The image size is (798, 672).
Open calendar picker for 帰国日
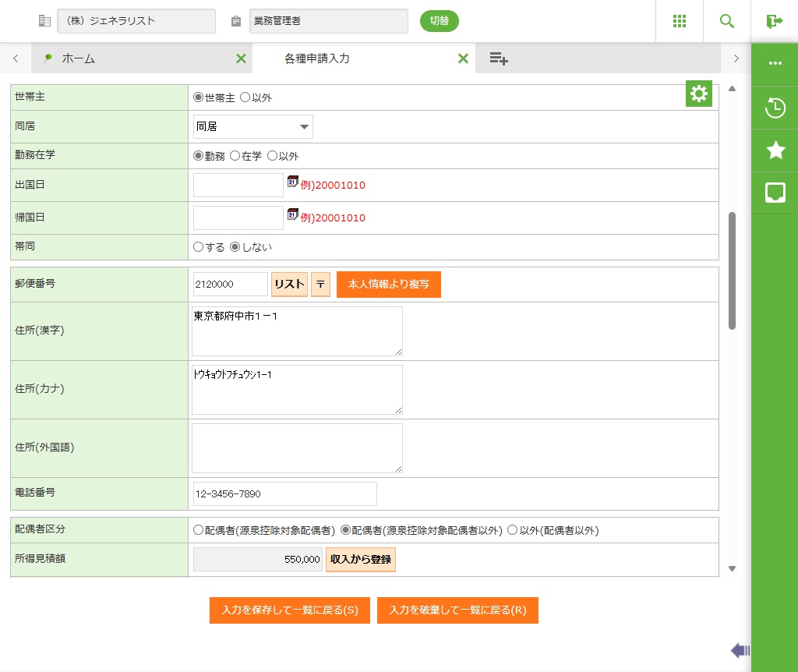click(x=293, y=214)
